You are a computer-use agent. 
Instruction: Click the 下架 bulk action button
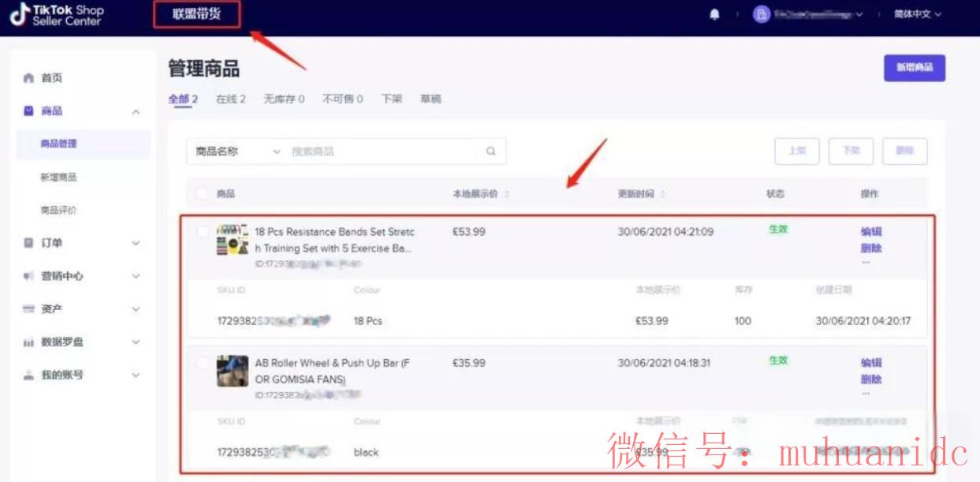tap(851, 151)
